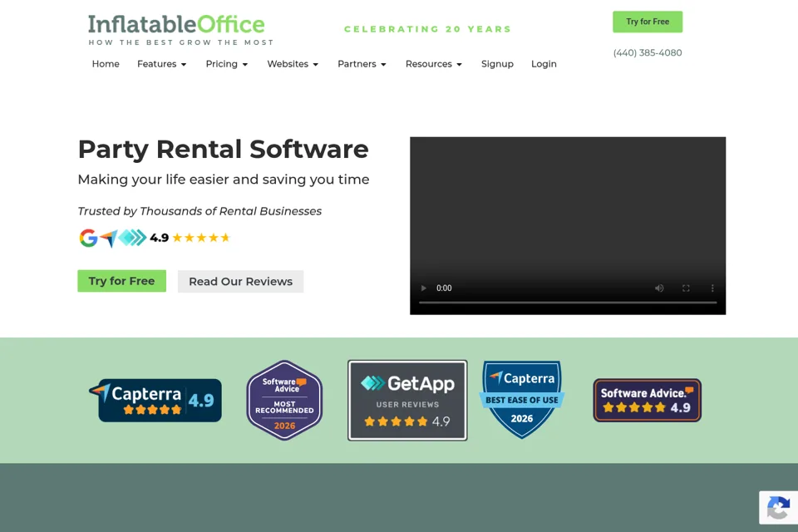
Task: Open the Software Advice 4.9 stars badge
Action: pos(647,400)
